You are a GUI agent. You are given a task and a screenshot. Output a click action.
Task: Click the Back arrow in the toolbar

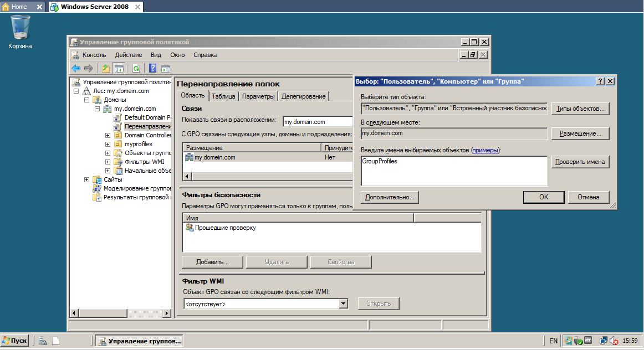76,69
